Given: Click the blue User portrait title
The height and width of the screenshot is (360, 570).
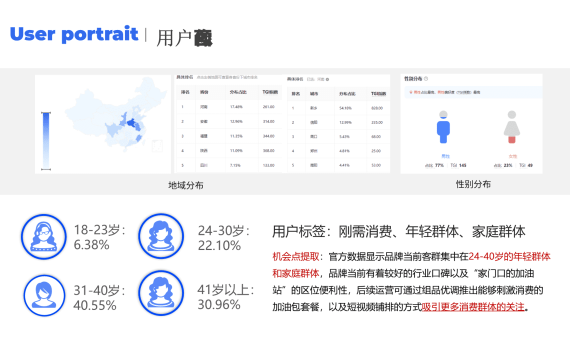Looking at the screenshot, I should click(74, 34).
